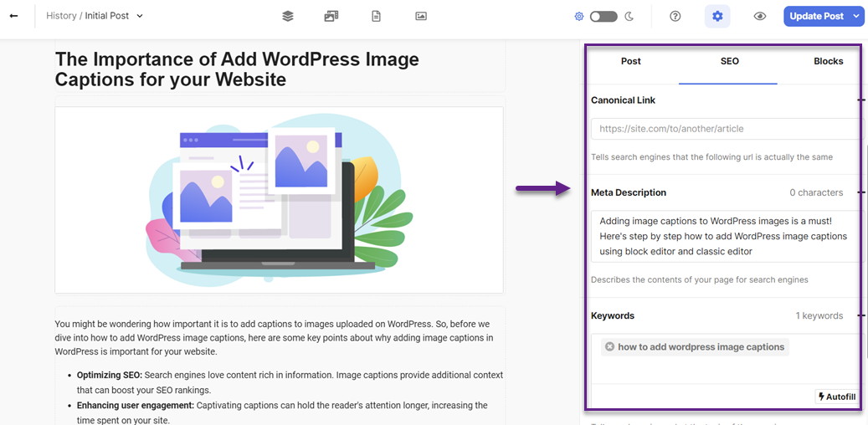Viewport: 868px width, 425px height.
Task: Switch to the Post tab
Action: coord(631,61)
